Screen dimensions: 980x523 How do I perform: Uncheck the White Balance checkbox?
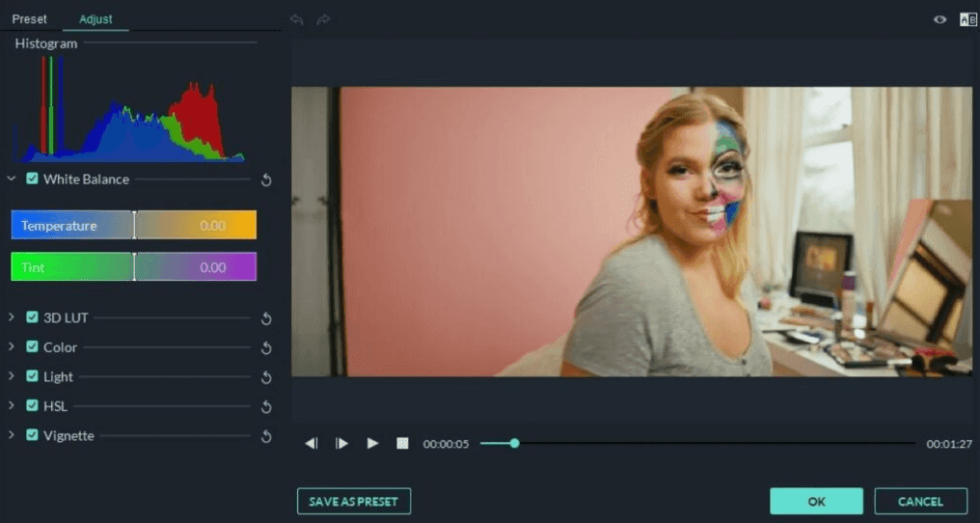(33, 179)
